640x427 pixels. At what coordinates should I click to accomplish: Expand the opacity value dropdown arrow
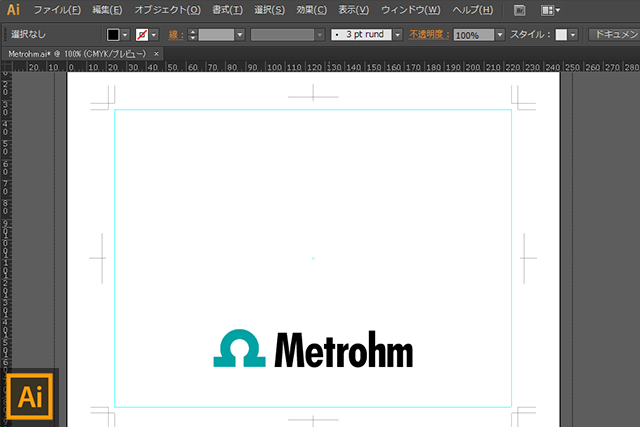point(500,35)
